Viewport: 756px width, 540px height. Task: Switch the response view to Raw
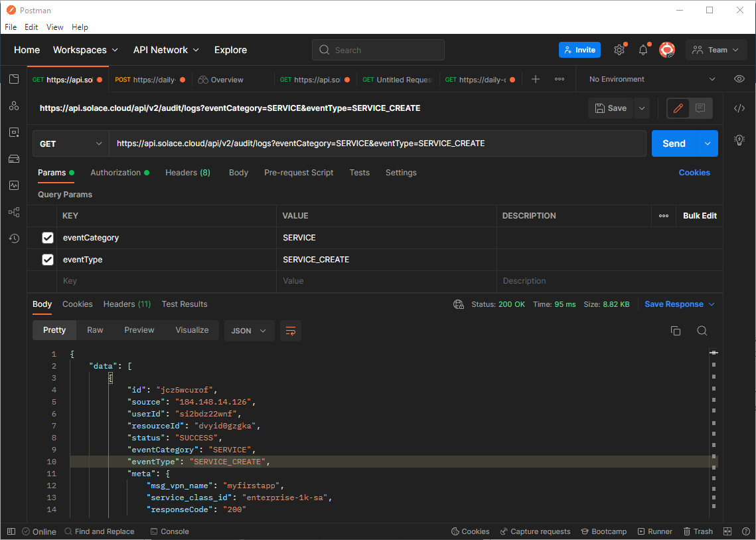(x=95, y=330)
